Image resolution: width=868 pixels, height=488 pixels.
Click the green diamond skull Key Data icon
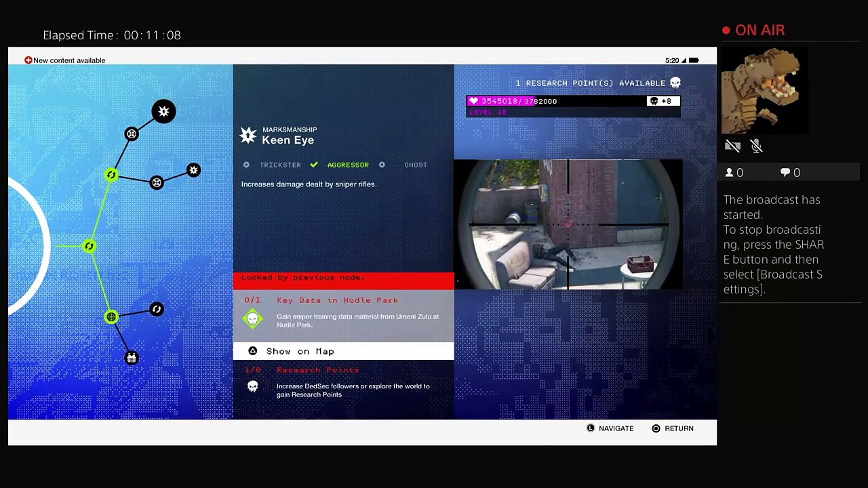click(253, 319)
